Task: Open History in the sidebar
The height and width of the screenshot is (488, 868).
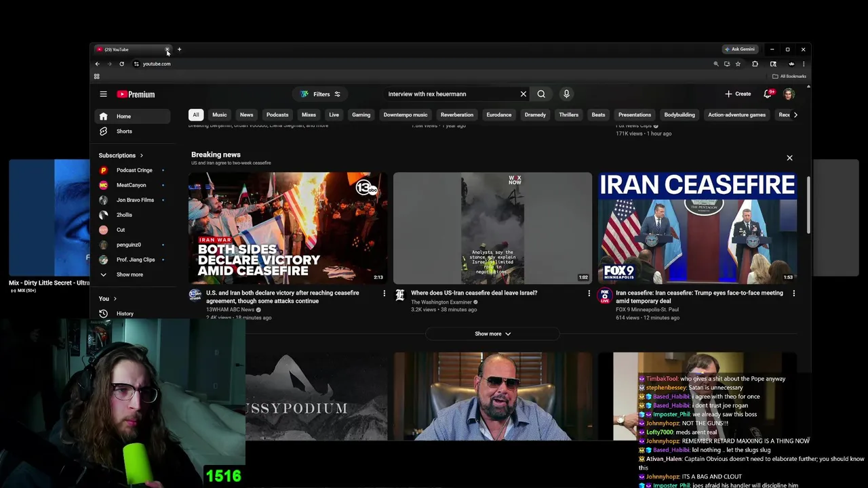Action: pos(131,314)
